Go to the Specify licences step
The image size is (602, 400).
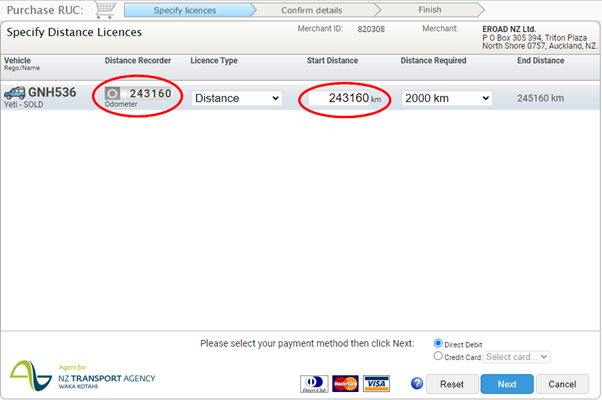pyautogui.click(x=189, y=10)
